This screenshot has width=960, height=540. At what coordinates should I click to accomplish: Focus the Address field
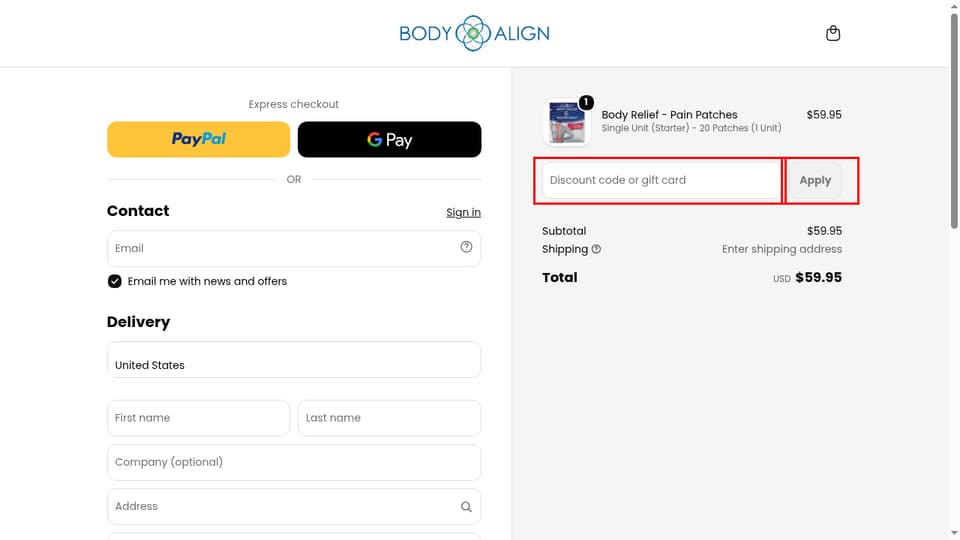(x=294, y=506)
